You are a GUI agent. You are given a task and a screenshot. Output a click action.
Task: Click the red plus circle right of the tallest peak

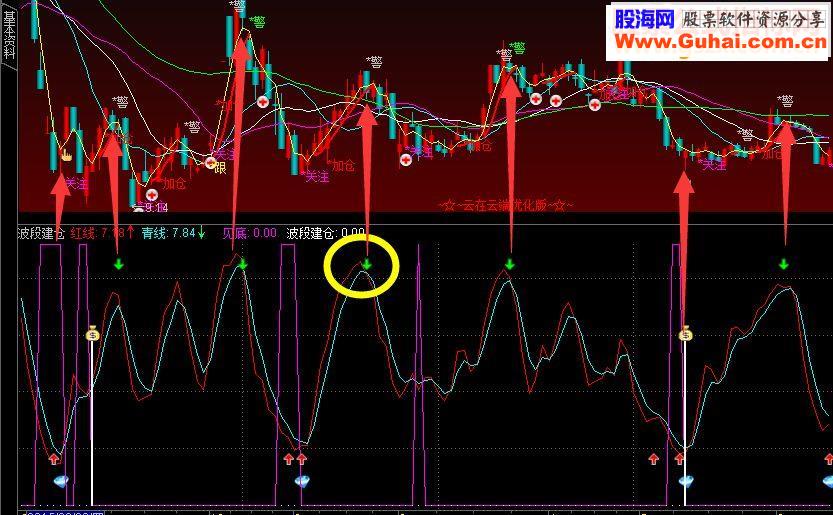[263, 102]
